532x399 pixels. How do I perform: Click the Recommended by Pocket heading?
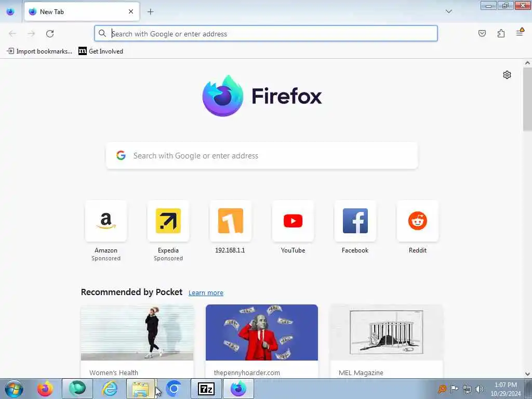(x=131, y=292)
